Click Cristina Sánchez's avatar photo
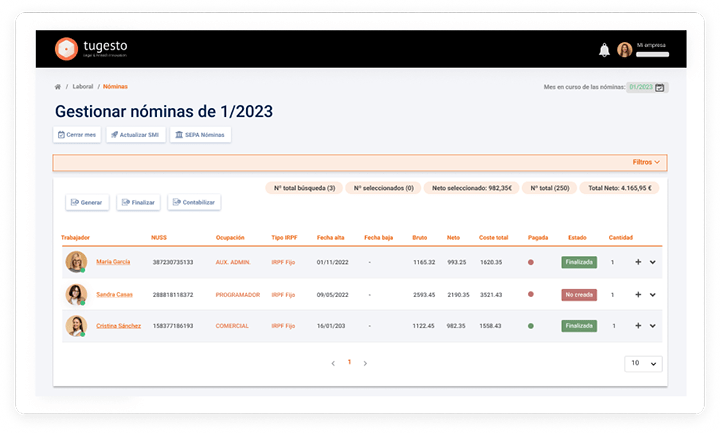This screenshot has height=433, width=720. (76, 326)
